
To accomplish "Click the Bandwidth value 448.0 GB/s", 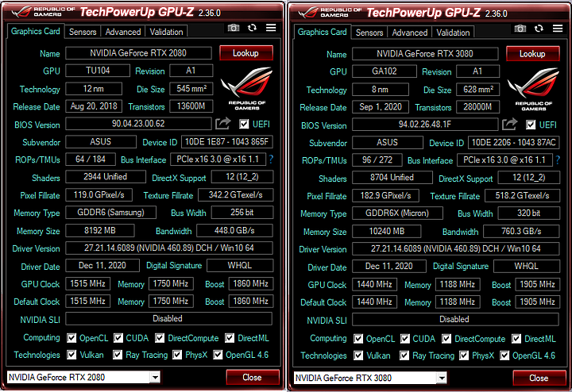I will pyautogui.click(x=234, y=231).
